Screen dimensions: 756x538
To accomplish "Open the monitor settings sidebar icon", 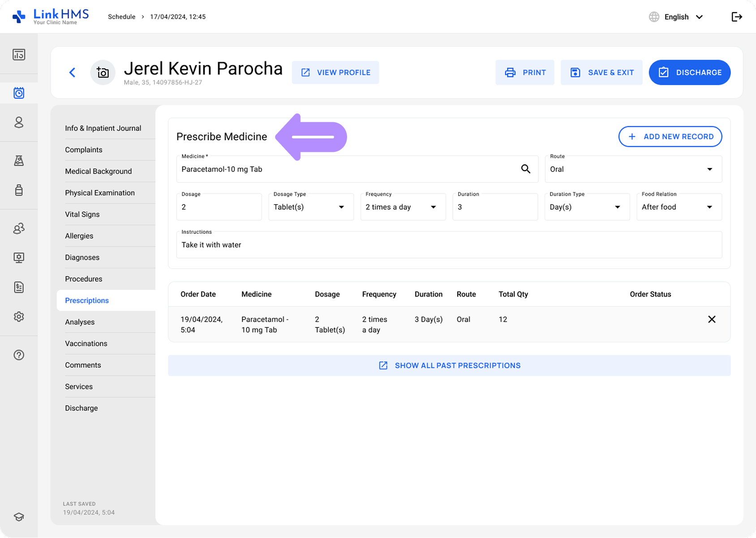I will 19,258.
